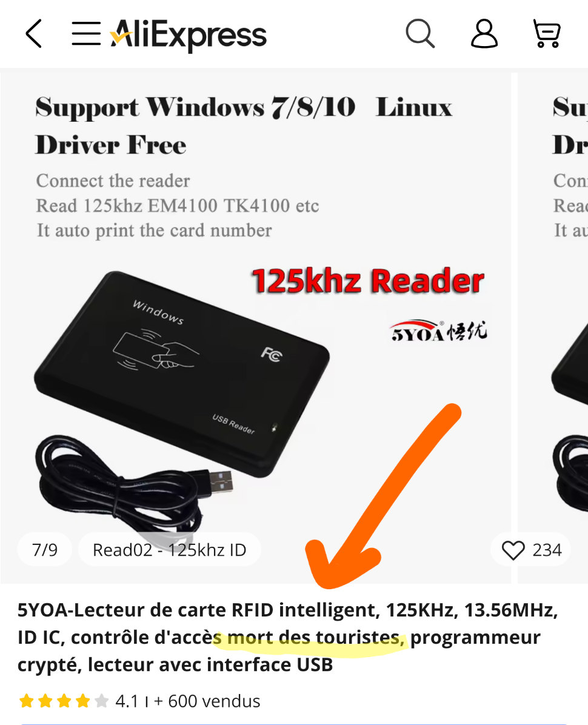The image size is (588, 725).
Task: Go back using the left arrow
Action: [34, 33]
